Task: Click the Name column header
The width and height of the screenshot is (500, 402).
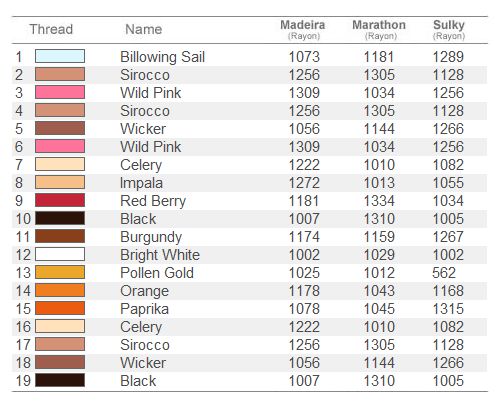Action: (x=144, y=29)
